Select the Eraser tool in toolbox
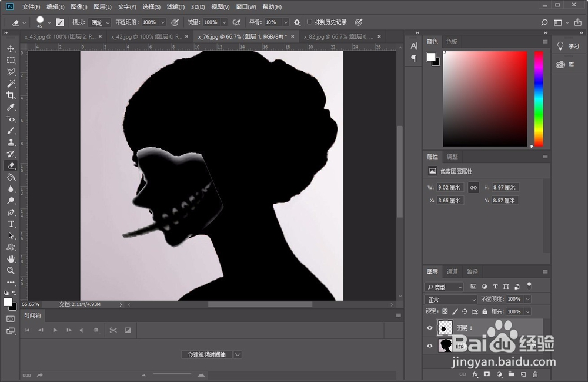 click(11, 165)
